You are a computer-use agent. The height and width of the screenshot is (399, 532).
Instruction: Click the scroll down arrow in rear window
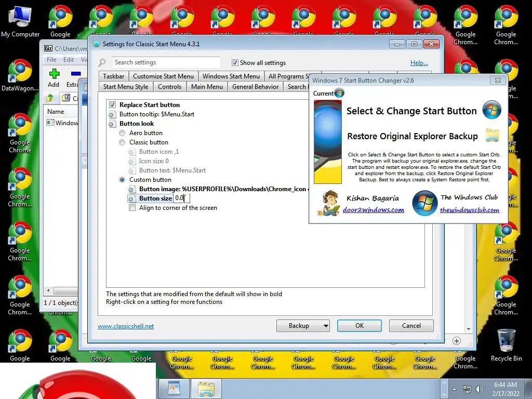tap(469, 329)
